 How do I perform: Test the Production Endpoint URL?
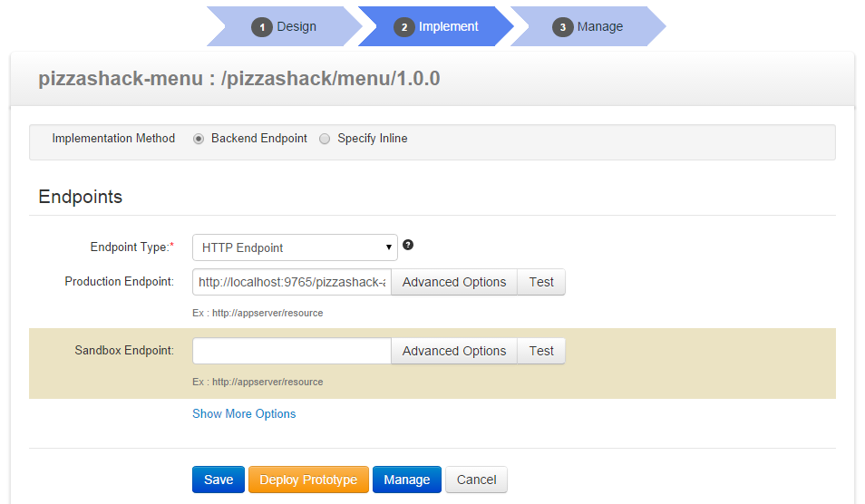click(x=541, y=282)
